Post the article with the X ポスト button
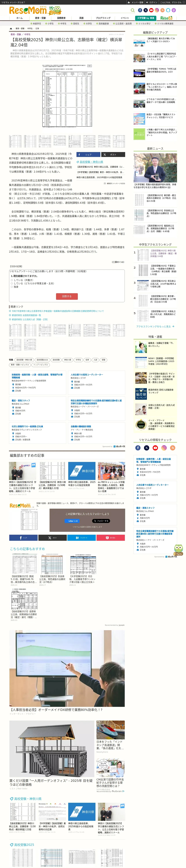This screenshot has width=186, height=868. [x=113, y=155]
